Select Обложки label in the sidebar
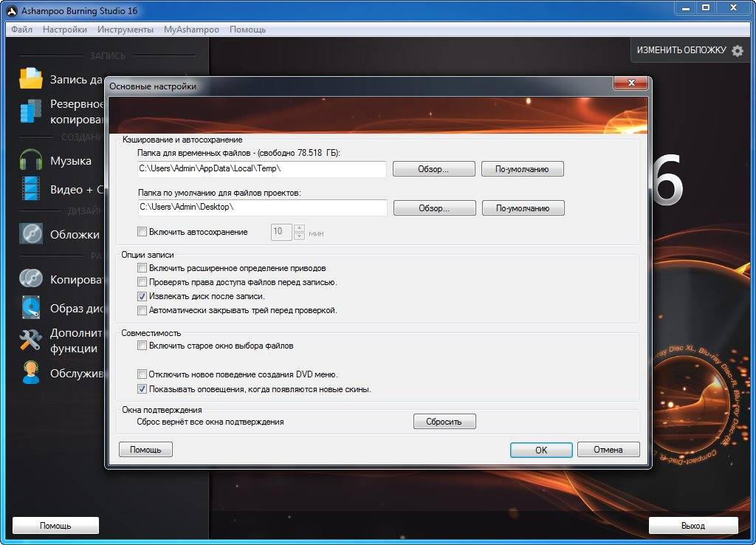 click(75, 235)
